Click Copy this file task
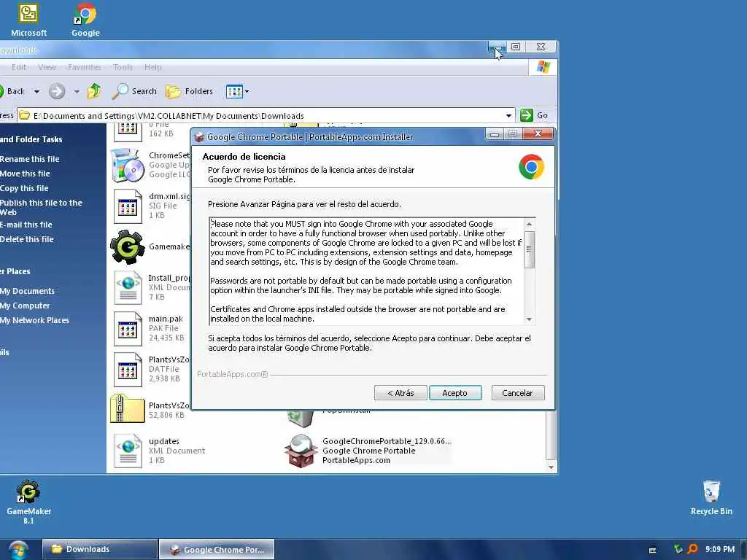747x560 pixels. (x=24, y=188)
